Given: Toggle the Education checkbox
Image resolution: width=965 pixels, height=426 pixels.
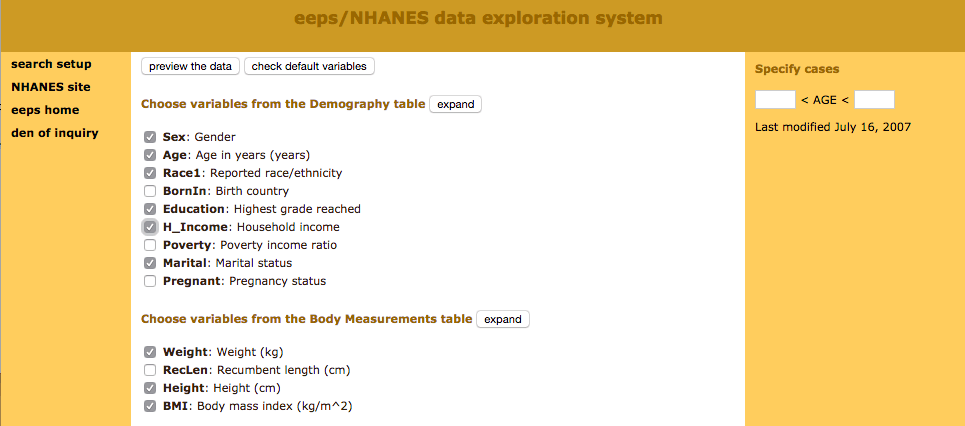Looking at the screenshot, I should (150, 209).
